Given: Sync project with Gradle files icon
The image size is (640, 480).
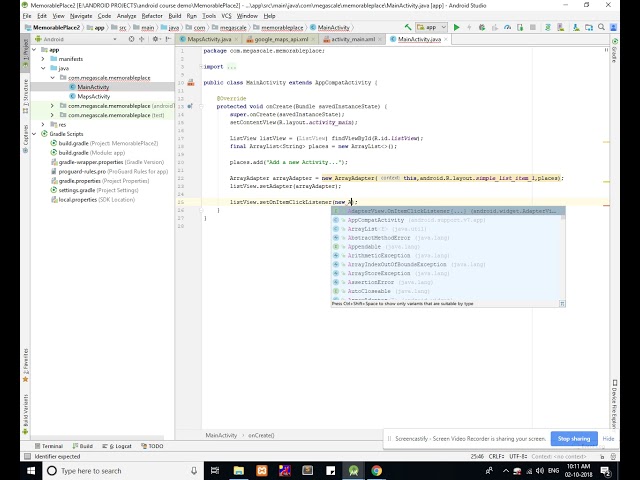Looking at the screenshot, I should coord(548,27).
